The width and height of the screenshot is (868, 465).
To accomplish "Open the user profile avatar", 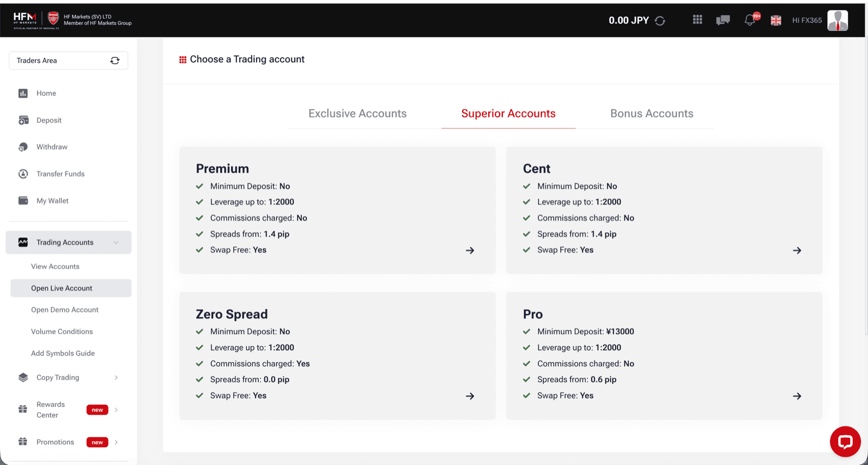I will 838,21.
